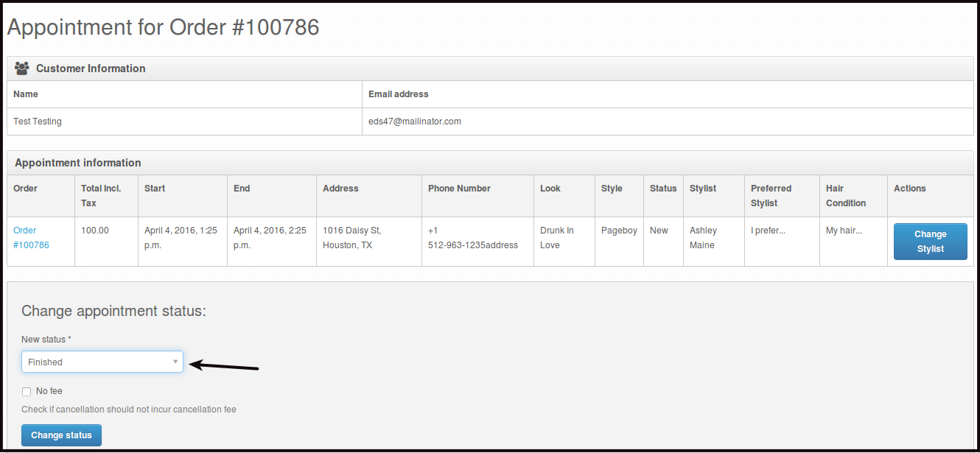Click the truncated text I prefer...
The image size is (980, 453).
pos(769,231)
